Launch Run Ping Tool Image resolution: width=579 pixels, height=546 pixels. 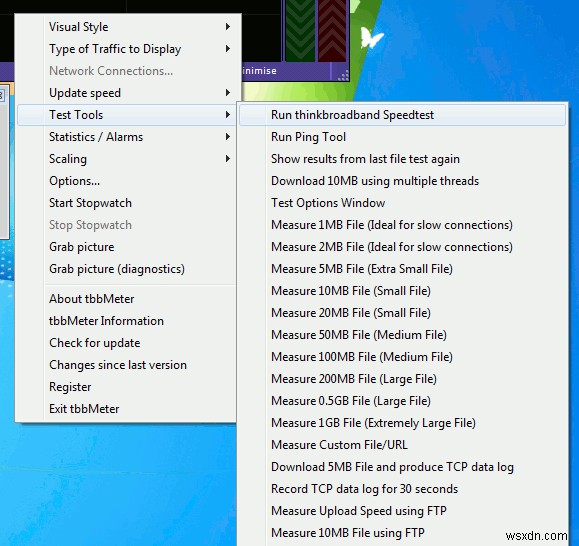click(x=402, y=137)
